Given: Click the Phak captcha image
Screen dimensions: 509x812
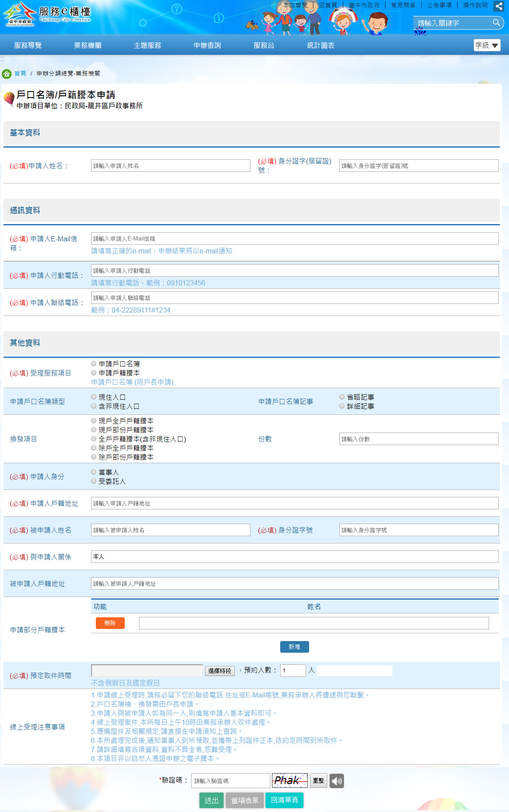Looking at the screenshot, I should 290,780.
